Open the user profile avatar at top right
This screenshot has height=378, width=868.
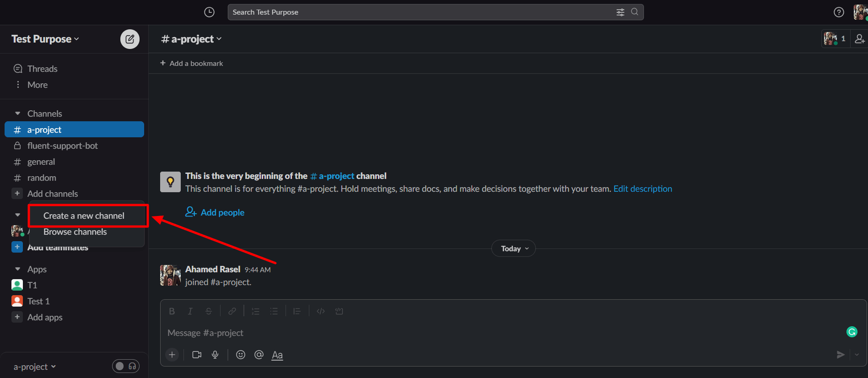[860, 12]
